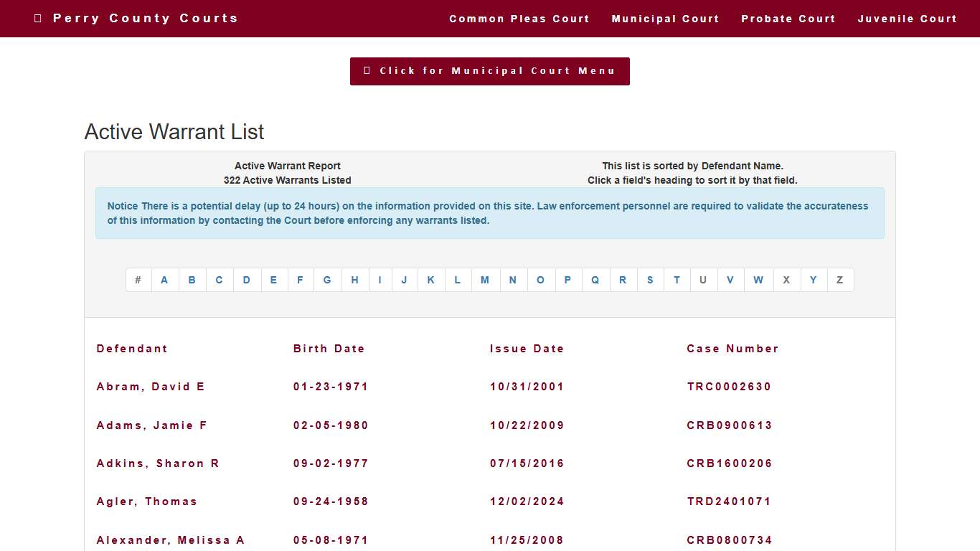Sort the list by Issue Date

(x=527, y=349)
